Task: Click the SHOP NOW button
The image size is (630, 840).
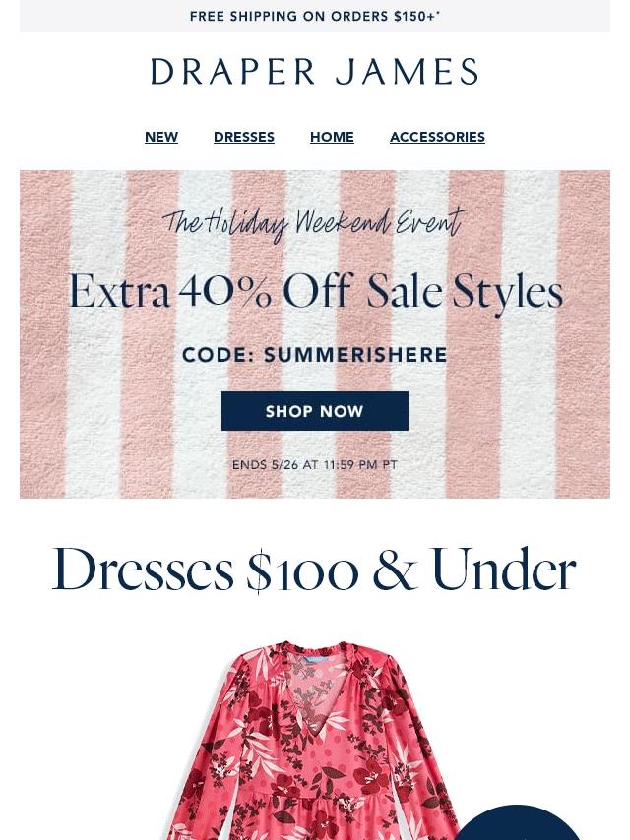Action: (x=315, y=411)
